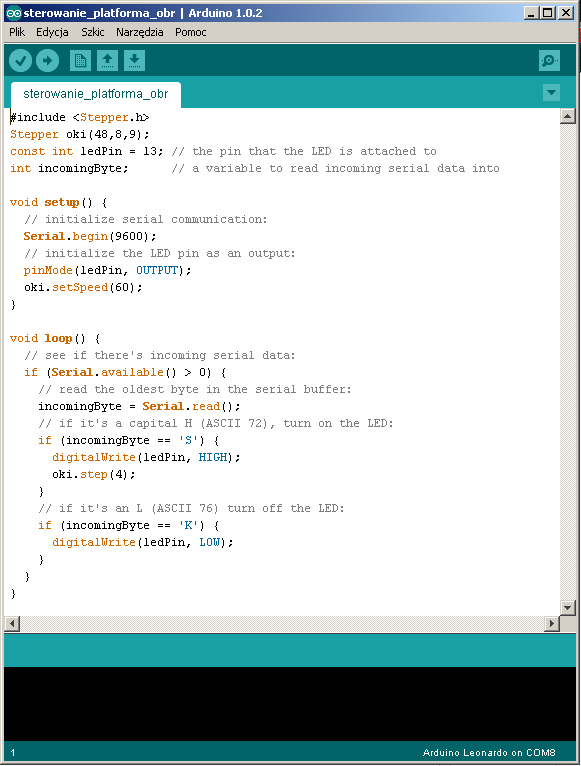The width and height of the screenshot is (581, 766).
Task: Expand the tab options dropdown arrow
Action: tap(551, 92)
